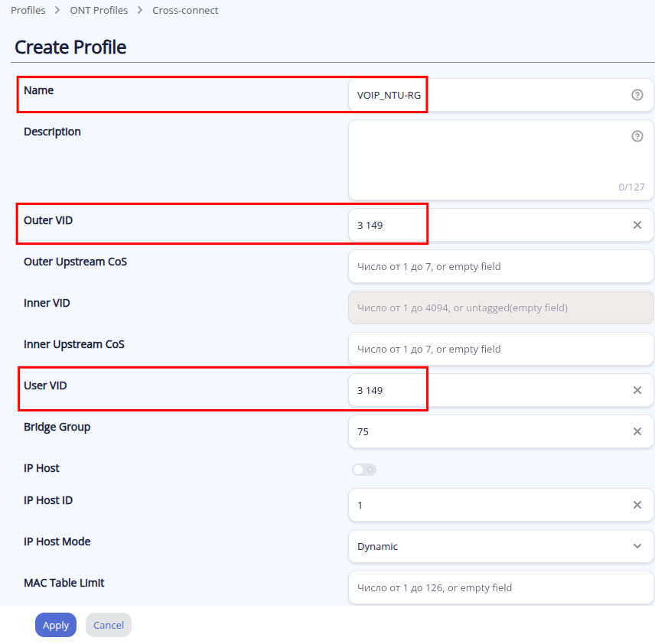
Task: Click the Inner Upstream CoS field
Action: (500, 349)
